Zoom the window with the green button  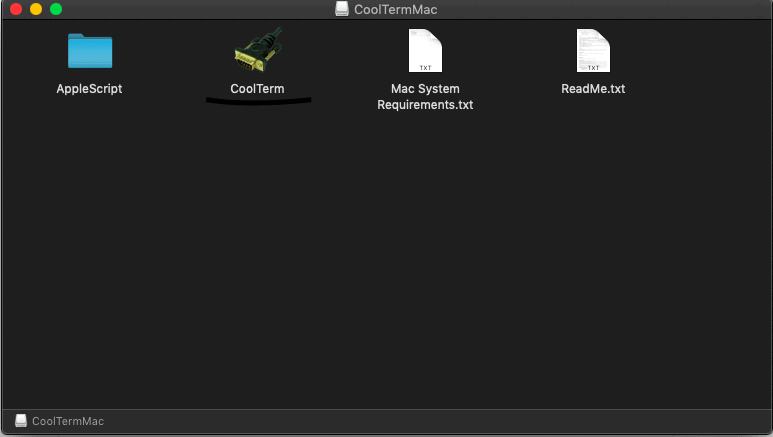point(56,9)
